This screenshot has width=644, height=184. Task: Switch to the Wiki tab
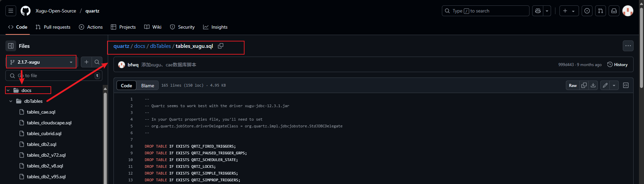tap(153, 27)
